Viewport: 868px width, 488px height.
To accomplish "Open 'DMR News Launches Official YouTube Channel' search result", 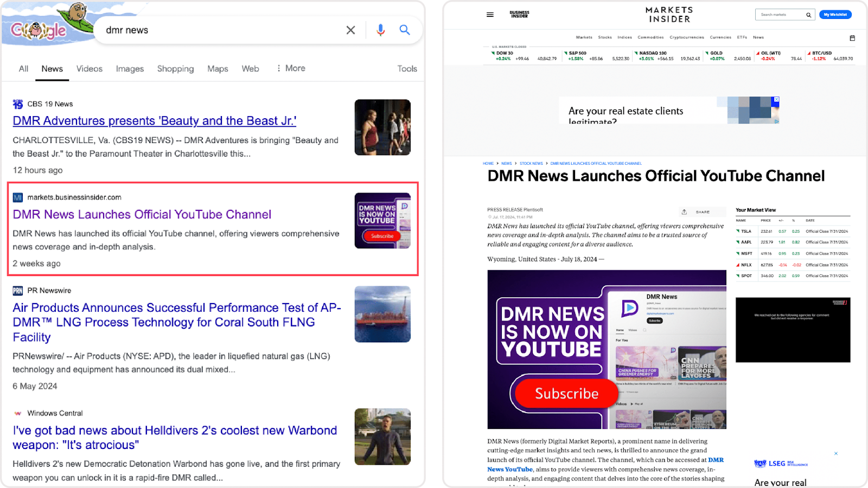I will [x=142, y=215].
